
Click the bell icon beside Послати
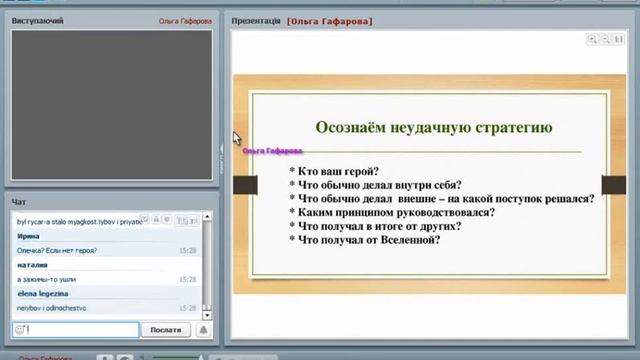[x=203, y=329]
